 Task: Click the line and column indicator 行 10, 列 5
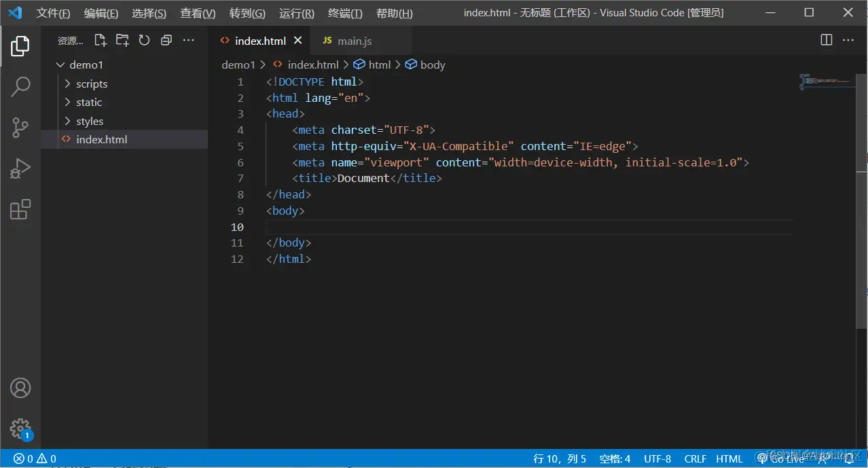560,458
